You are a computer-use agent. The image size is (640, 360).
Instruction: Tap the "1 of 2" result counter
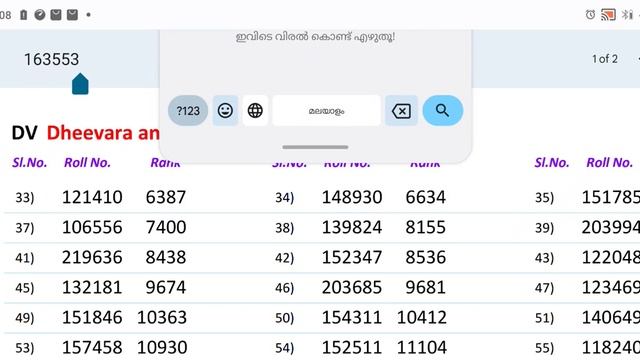point(604,59)
